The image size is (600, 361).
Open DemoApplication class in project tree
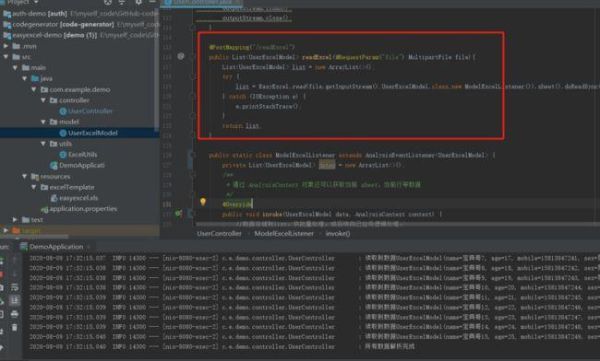[x=82, y=165]
